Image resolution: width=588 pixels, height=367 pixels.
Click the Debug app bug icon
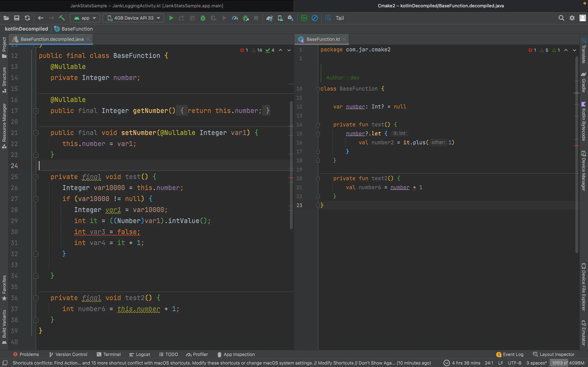(x=203, y=18)
